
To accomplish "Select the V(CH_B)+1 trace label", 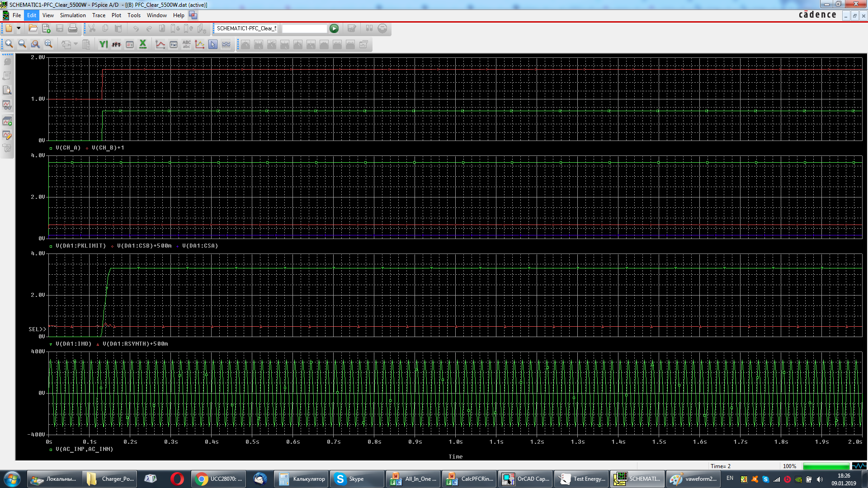I will [108, 148].
